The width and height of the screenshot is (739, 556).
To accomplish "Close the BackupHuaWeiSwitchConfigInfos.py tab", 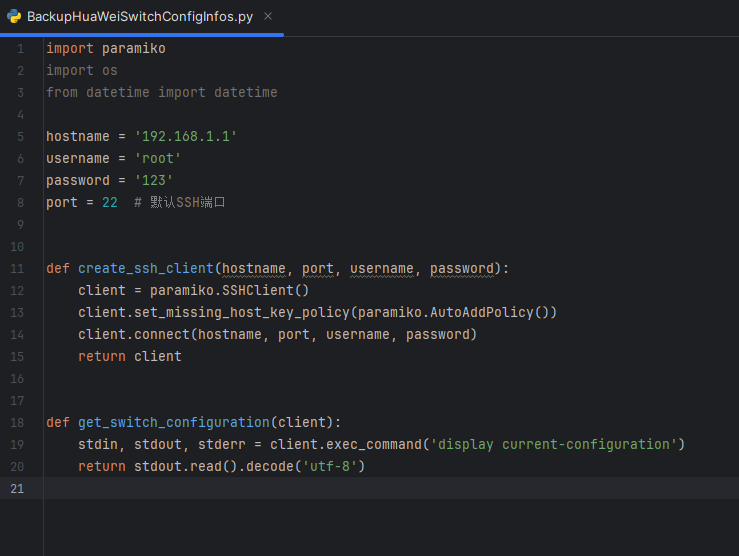I will pyautogui.click(x=268, y=16).
